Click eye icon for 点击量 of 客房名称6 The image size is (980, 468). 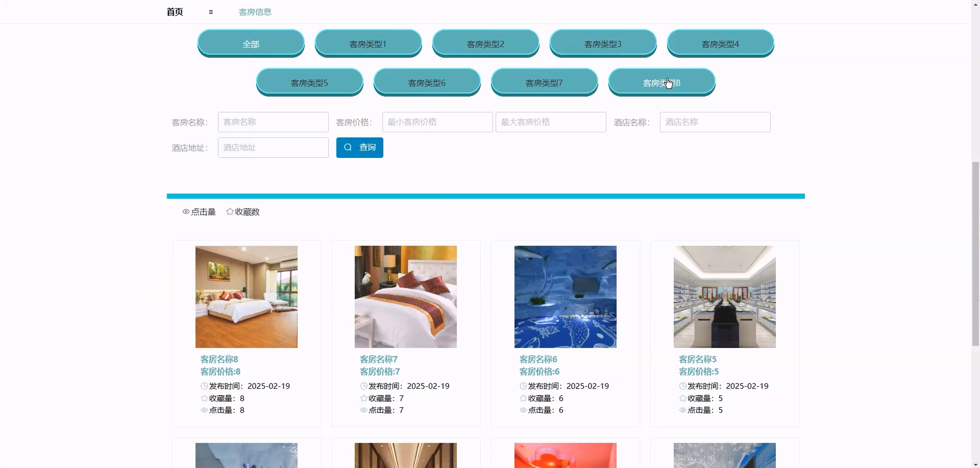[523, 410]
